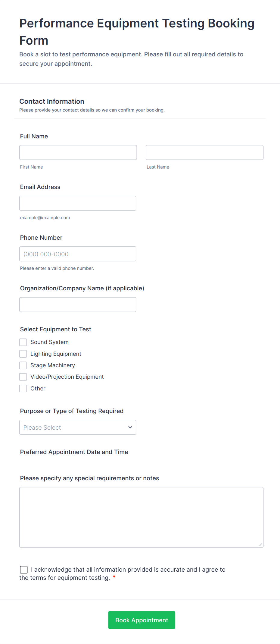Click the Lighting Equipment label text
The image size is (280, 644).
click(56, 354)
